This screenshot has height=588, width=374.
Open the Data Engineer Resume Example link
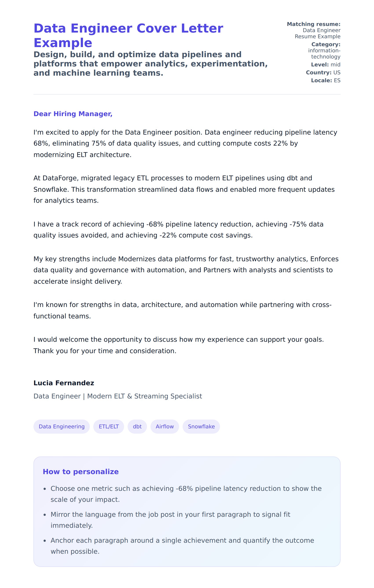317,33
